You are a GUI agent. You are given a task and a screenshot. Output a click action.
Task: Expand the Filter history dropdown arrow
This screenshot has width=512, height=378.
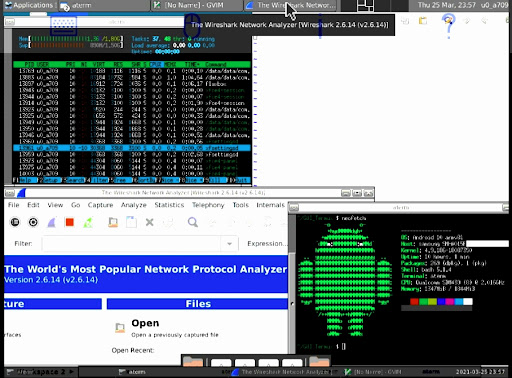pos(229,244)
